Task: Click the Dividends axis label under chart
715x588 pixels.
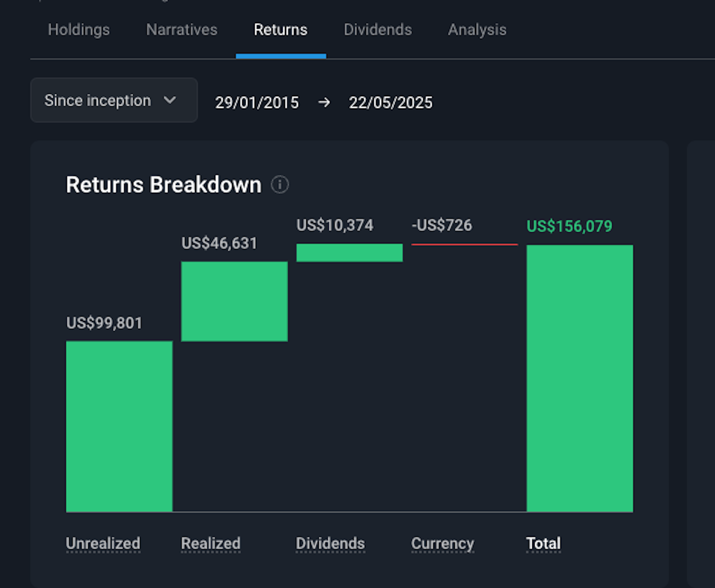Action: coord(331,544)
